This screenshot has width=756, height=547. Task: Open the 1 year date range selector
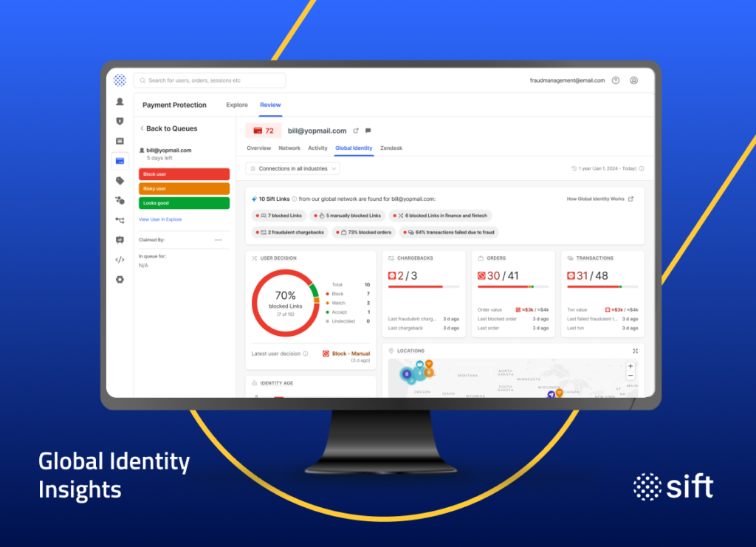click(x=604, y=169)
